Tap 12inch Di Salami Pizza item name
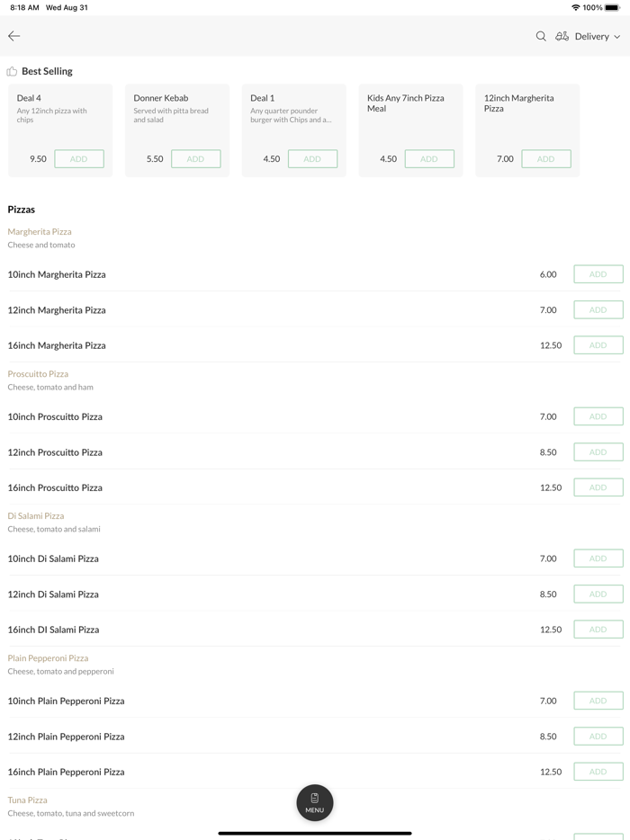The height and width of the screenshot is (840, 630). point(53,594)
